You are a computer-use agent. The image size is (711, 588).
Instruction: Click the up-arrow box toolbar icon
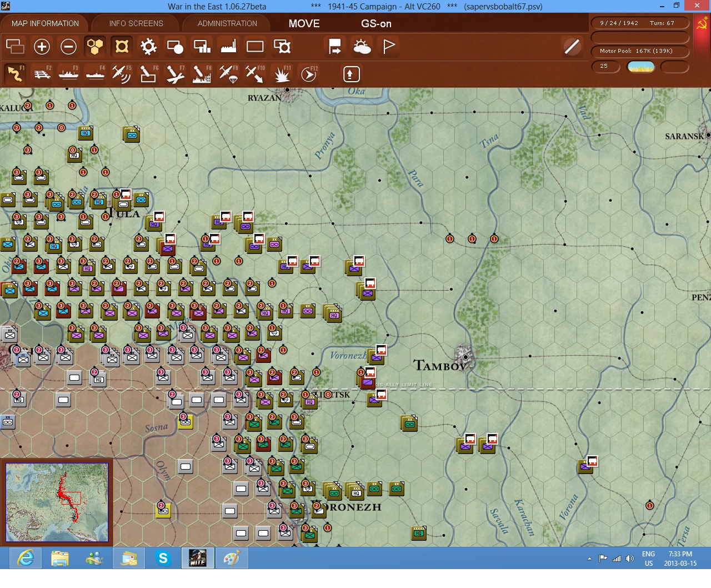point(351,74)
